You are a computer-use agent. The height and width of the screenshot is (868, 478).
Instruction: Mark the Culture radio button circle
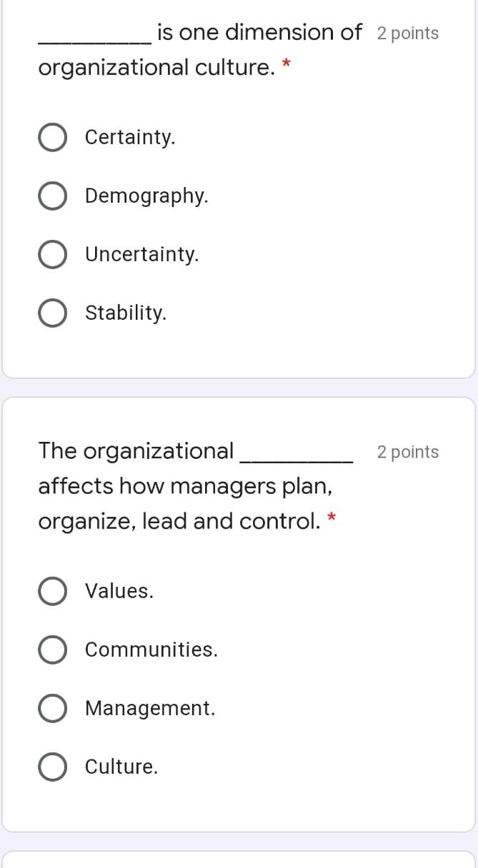pos(52,767)
